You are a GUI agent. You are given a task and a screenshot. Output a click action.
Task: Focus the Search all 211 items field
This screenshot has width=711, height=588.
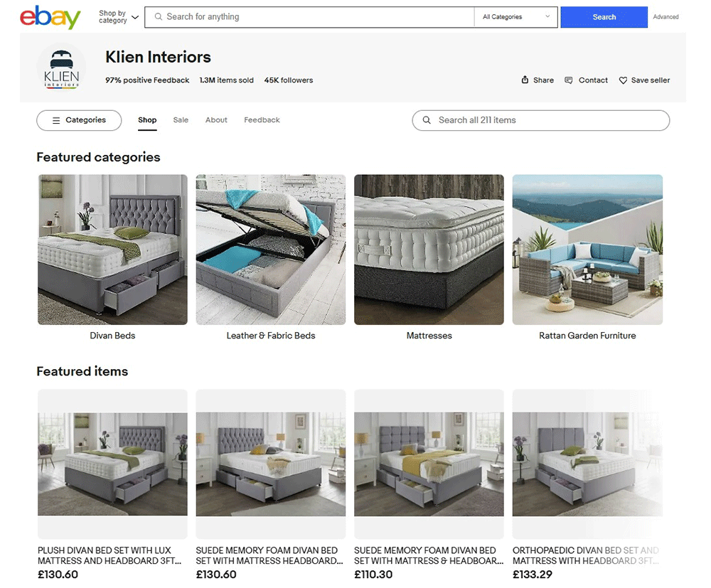(541, 120)
